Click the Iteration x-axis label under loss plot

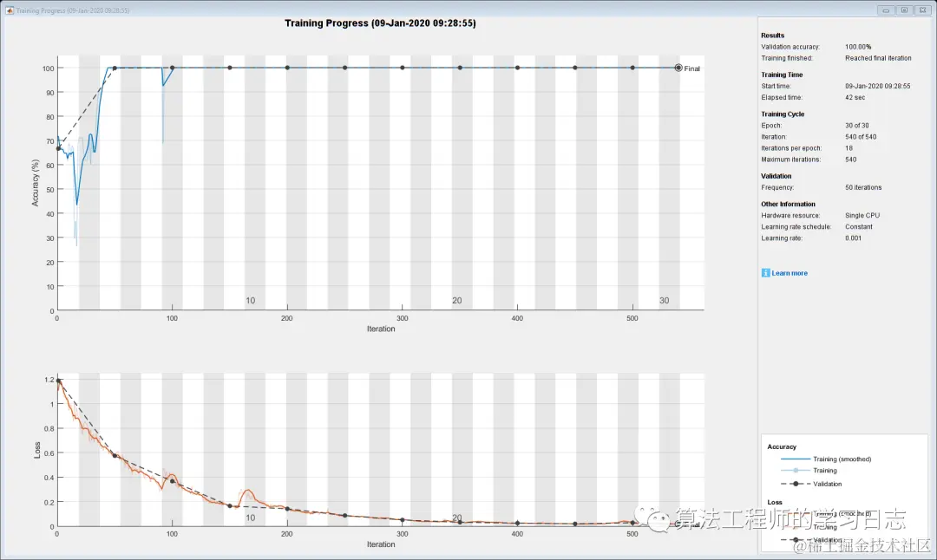[381, 544]
